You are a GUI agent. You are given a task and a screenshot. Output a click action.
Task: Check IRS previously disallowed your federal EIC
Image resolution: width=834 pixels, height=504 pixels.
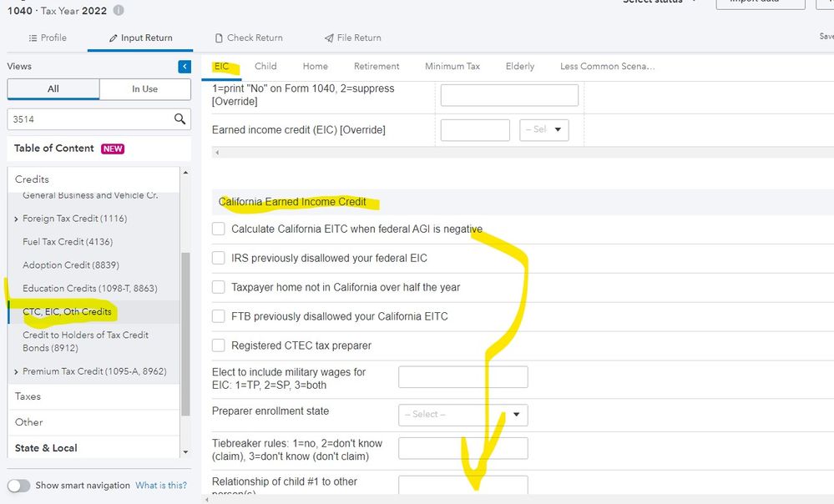coord(219,258)
